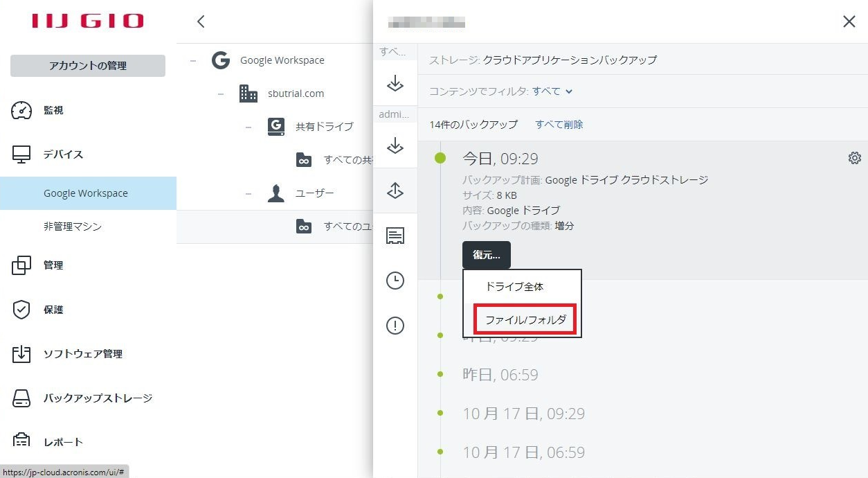Click the すべて削除 link
This screenshot has width=868, height=478.
tap(559, 125)
